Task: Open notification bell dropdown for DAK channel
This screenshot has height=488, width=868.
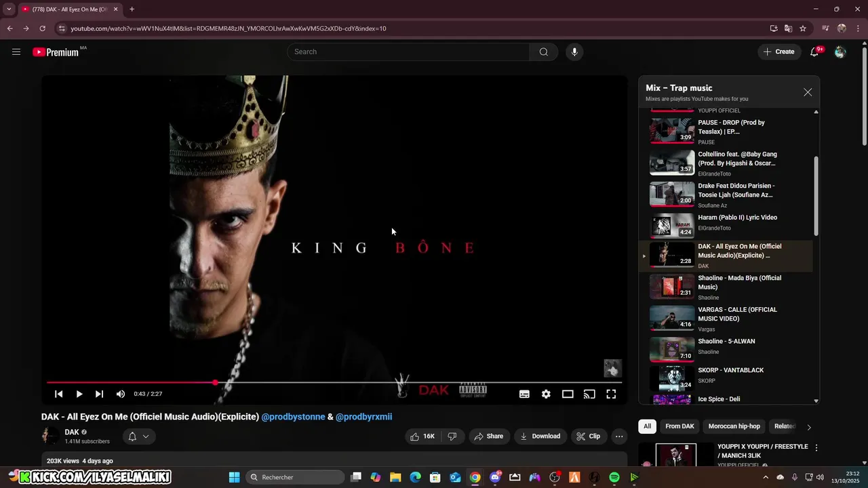Action: point(139,436)
